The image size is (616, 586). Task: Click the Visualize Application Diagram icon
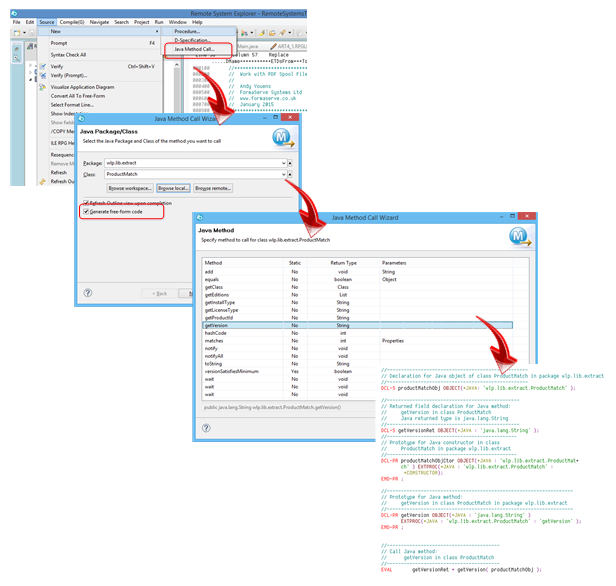click(41, 87)
